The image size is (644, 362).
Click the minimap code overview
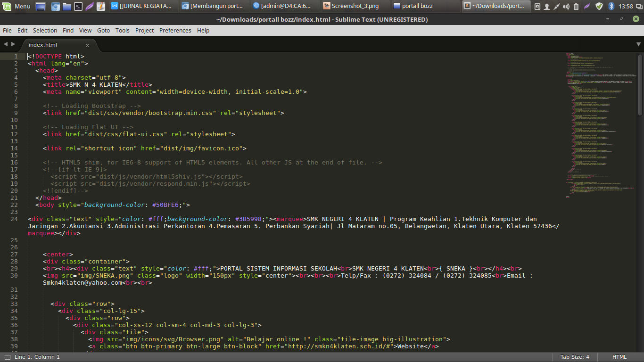pos(601,125)
